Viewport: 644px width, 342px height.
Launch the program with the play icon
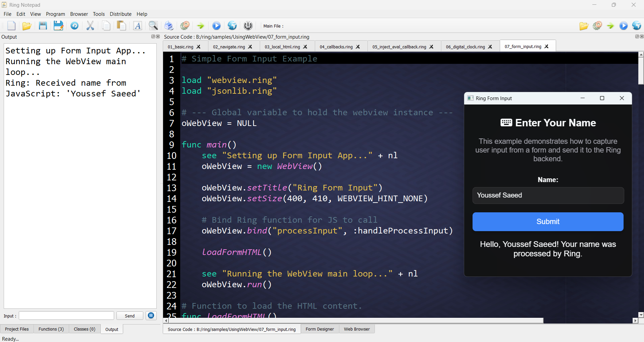[x=216, y=26]
